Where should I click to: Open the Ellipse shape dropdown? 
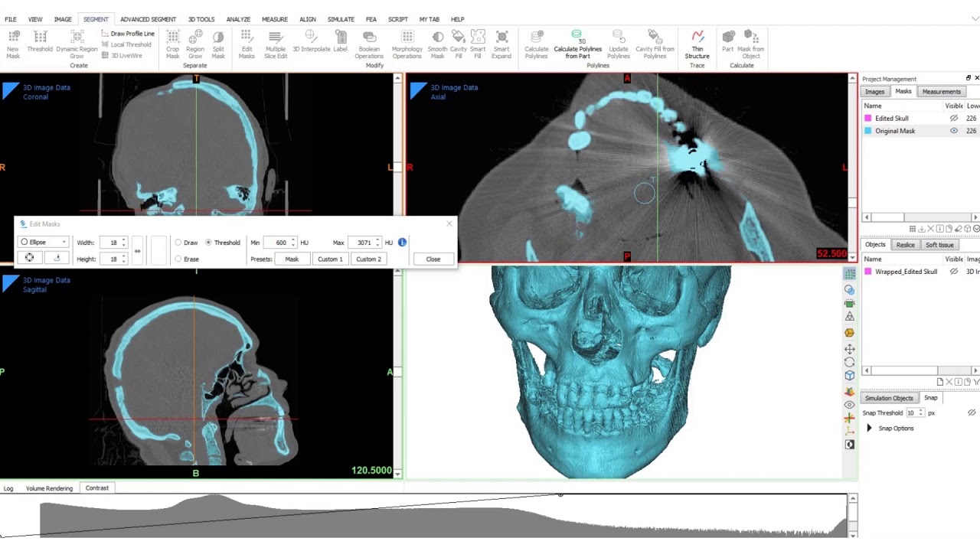pyautogui.click(x=44, y=243)
